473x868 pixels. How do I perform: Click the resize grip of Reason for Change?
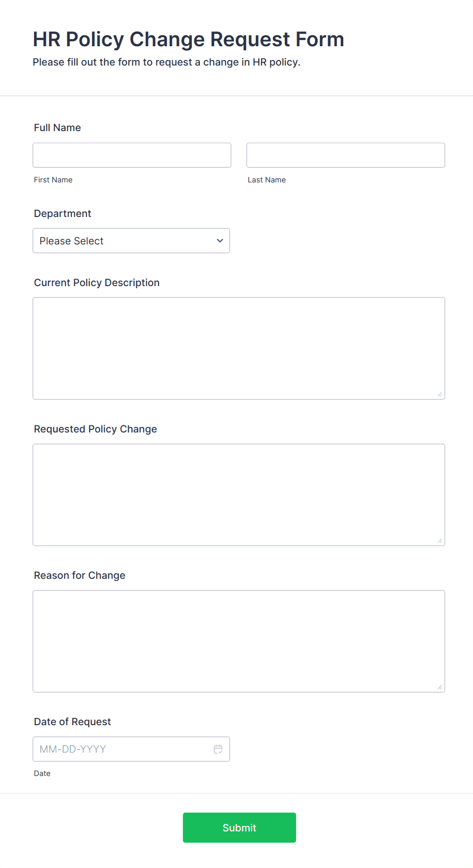click(x=439, y=687)
